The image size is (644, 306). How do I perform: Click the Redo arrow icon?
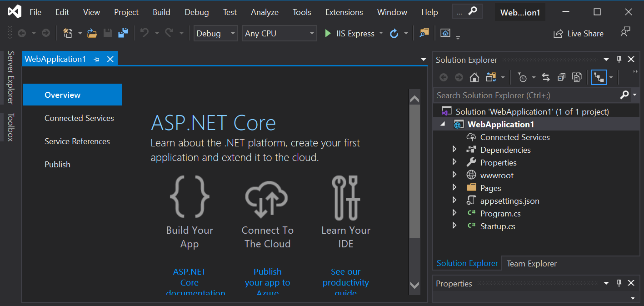pyautogui.click(x=169, y=33)
